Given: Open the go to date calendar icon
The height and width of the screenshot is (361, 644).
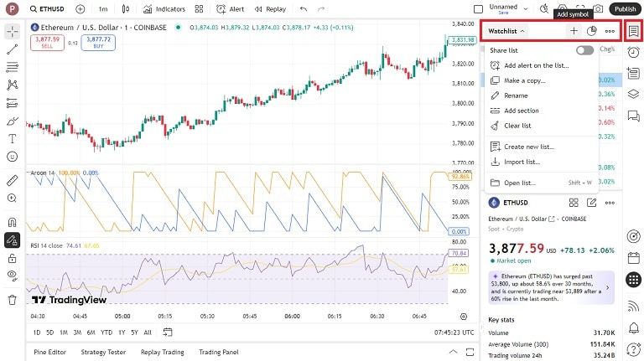Looking at the screenshot, I should (167, 333).
